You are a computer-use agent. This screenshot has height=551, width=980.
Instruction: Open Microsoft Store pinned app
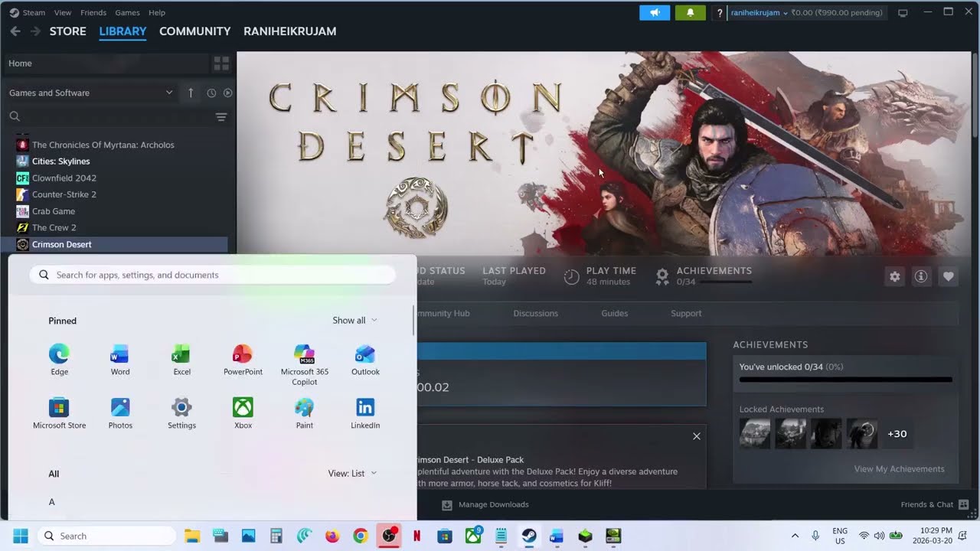tap(59, 413)
